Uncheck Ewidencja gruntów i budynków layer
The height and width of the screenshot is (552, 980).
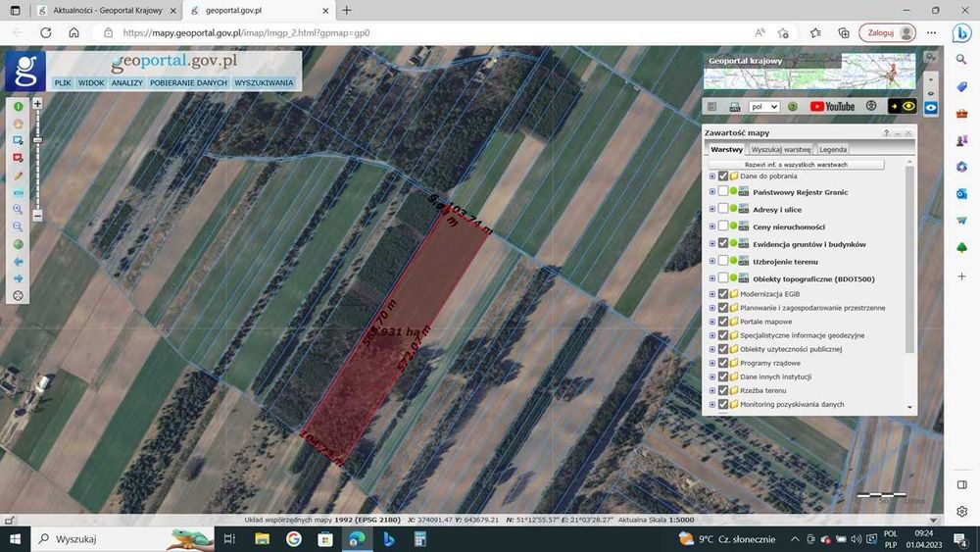point(723,243)
